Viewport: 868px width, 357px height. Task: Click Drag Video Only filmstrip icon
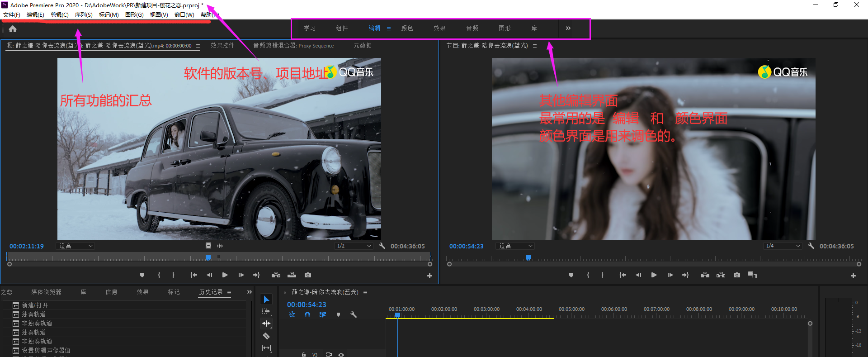[x=208, y=246]
